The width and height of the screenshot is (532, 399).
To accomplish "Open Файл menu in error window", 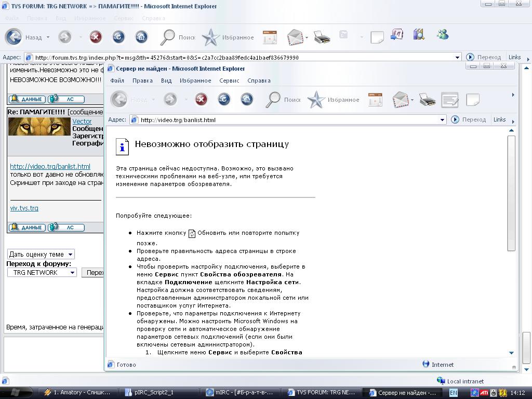I will pyautogui.click(x=117, y=81).
